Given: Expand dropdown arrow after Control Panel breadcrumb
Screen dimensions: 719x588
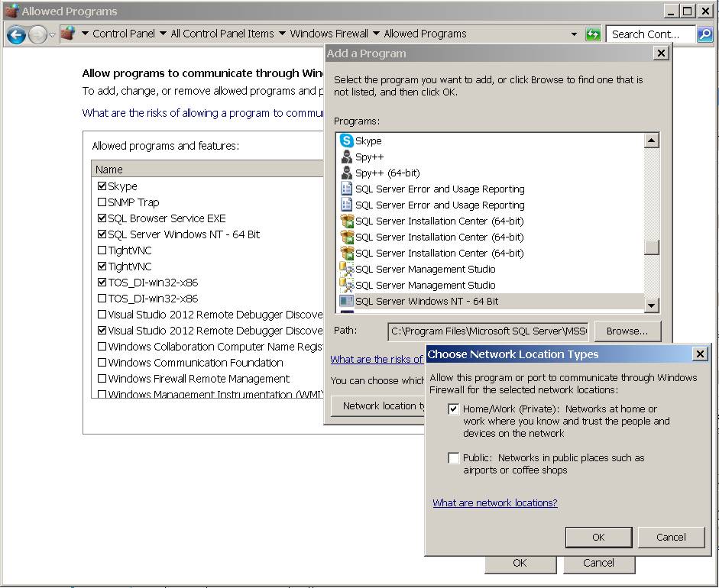Looking at the screenshot, I should [163, 34].
